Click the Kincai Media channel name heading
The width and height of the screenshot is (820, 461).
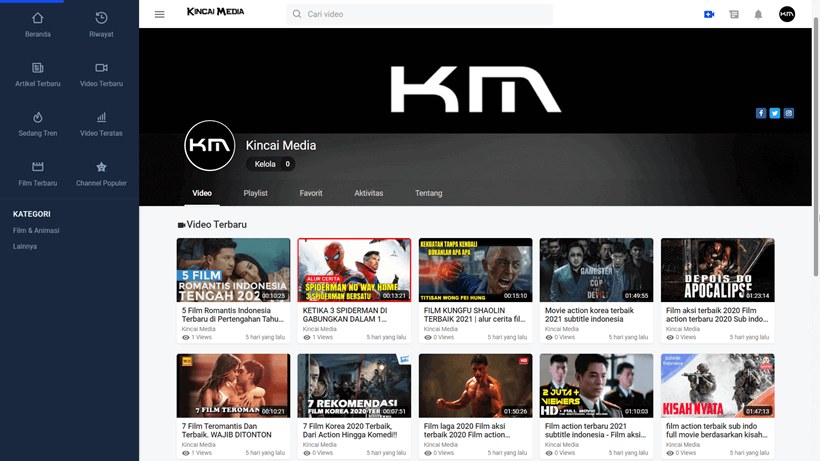coord(281,145)
